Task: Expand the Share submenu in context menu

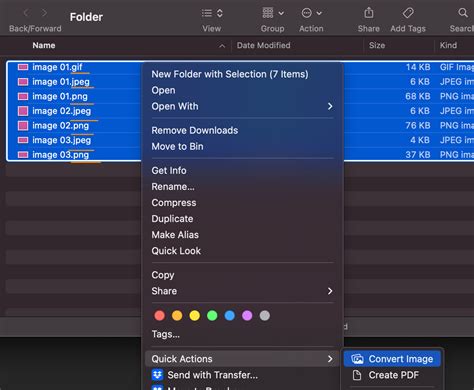Action: pyautogui.click(x=242, y=291)
